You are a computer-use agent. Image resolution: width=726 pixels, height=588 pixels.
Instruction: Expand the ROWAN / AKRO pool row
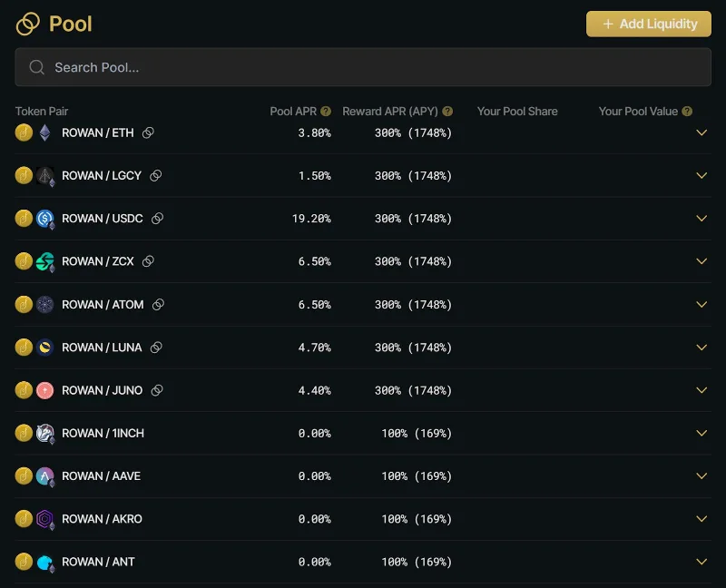701,518
